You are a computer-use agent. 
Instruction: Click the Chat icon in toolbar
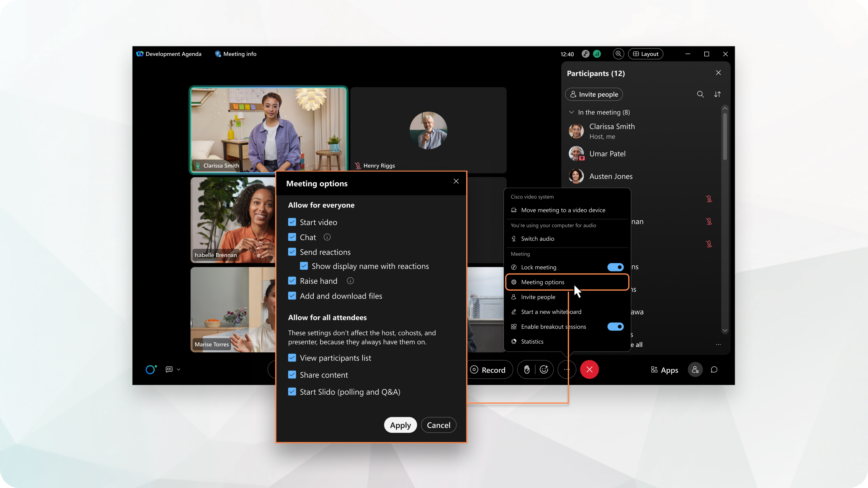(714, 369)
